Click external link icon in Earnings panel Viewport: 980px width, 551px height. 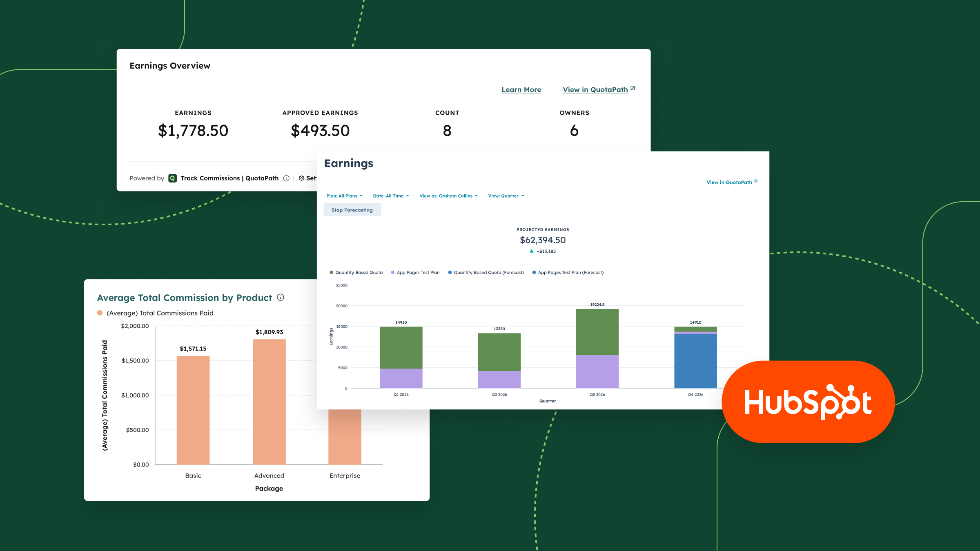(x=756, y=181)
